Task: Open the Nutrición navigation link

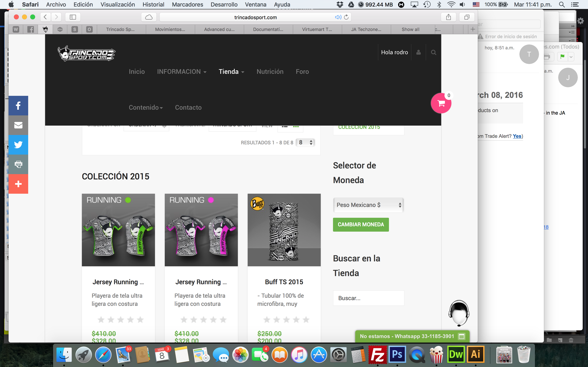Action: coord(270,72)
